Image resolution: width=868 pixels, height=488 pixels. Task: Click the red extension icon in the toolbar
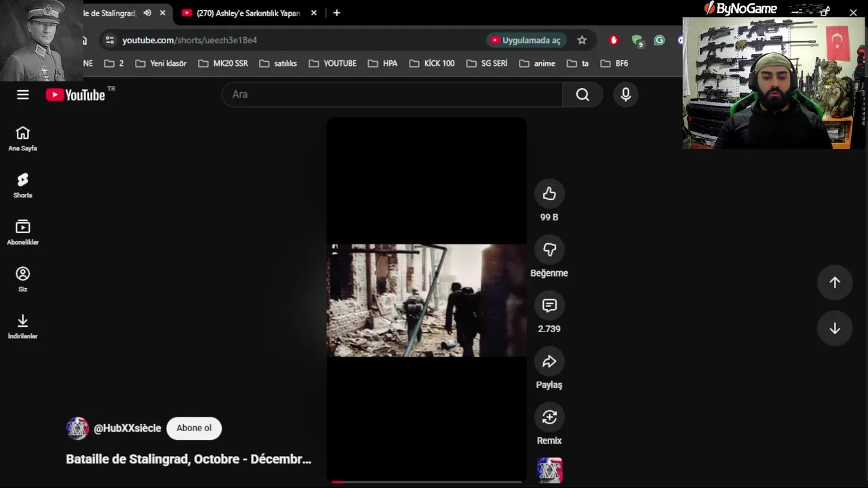(x=614, y=40)
